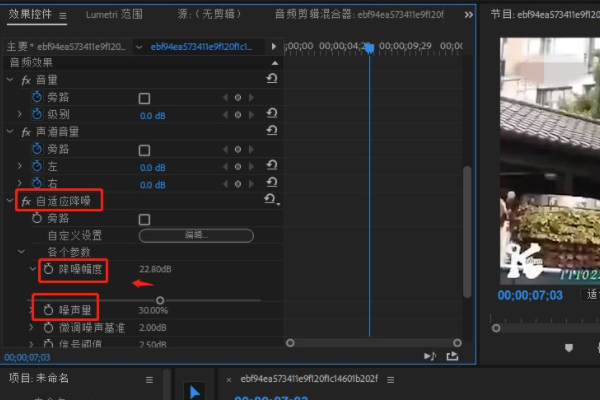The width and height of the screenshot is (600, 400).
Task: Click the effect controls playhead marker
Action: [369, 48]
